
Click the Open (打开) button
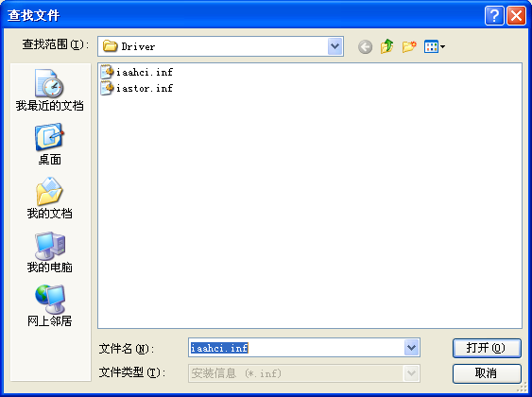pyautogui.click(x=487, y=348)
